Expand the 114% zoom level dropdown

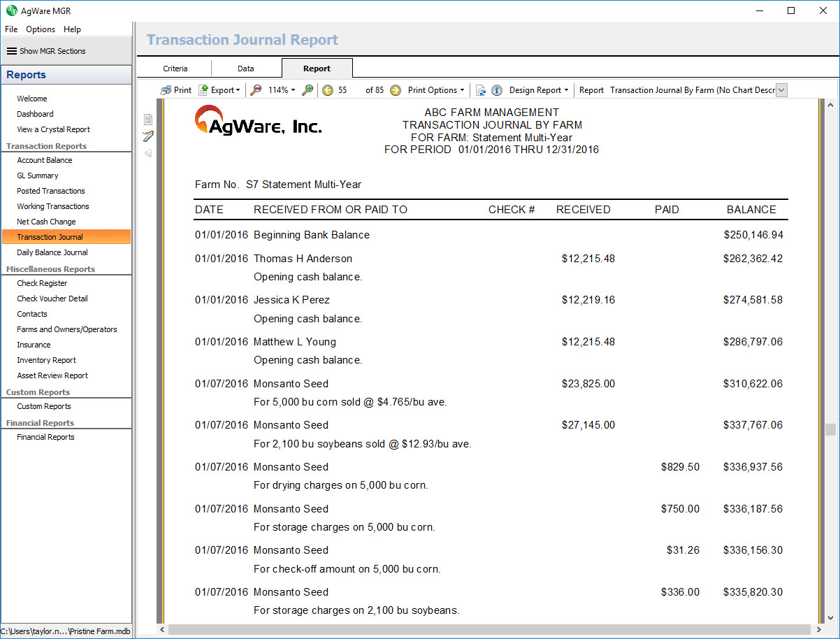tap(281, 90)
